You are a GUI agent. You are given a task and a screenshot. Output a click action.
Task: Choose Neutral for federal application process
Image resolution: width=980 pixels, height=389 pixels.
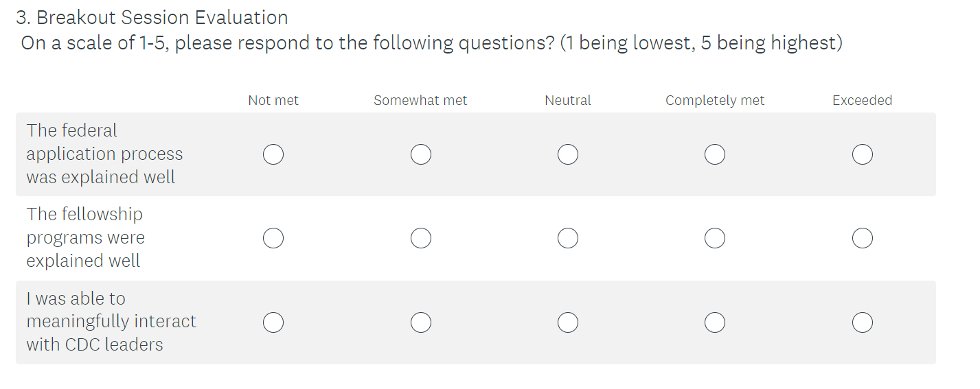[568, 154]
